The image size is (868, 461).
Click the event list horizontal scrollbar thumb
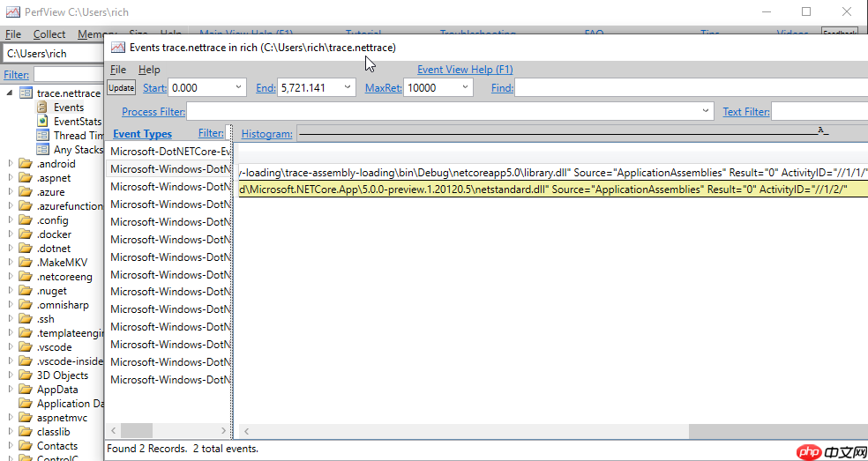pos(778,430)
